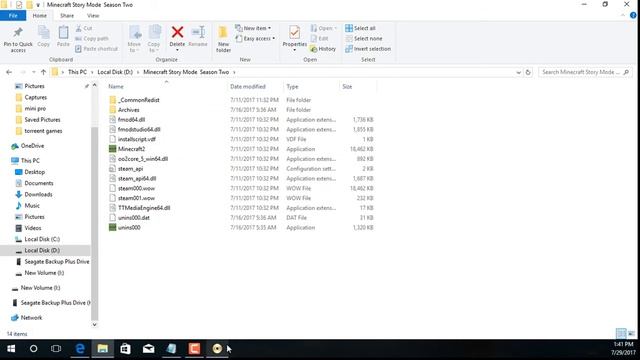
Task: Click This PC in address bar
Action: pos(77,72)
